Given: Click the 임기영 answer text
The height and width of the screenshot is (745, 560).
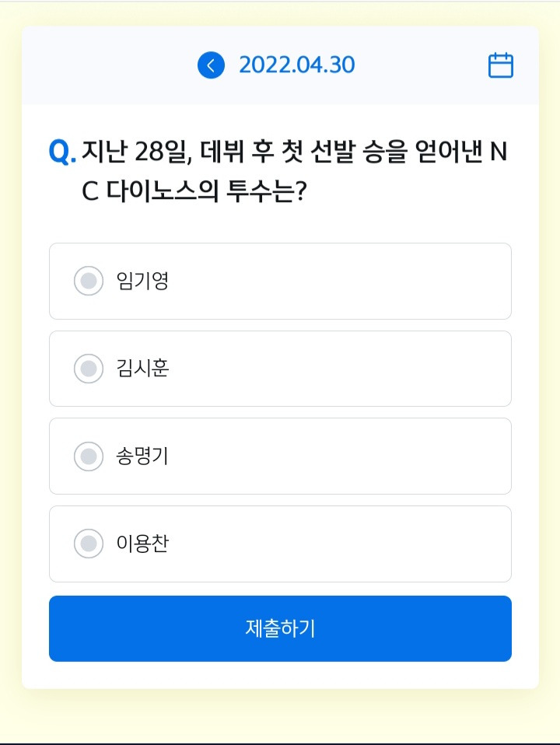Looking at the screenshot, I should 142,281.
